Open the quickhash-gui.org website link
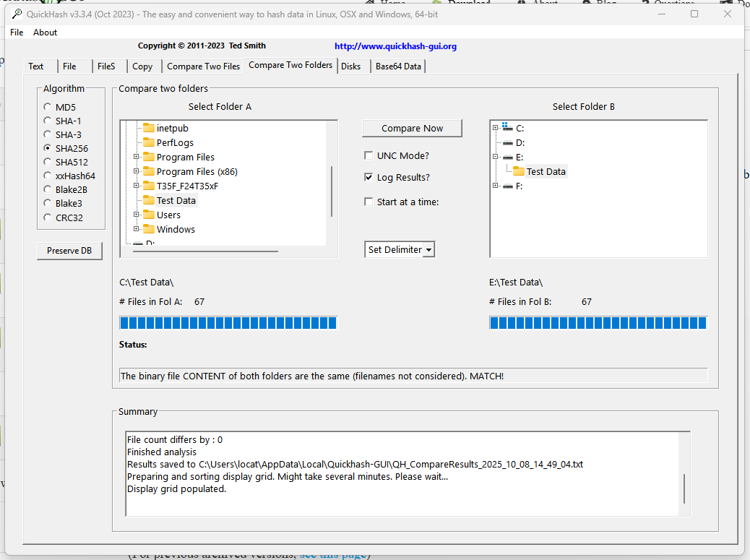The width and height of the screenshot is (750, 560). coord(395,46)
